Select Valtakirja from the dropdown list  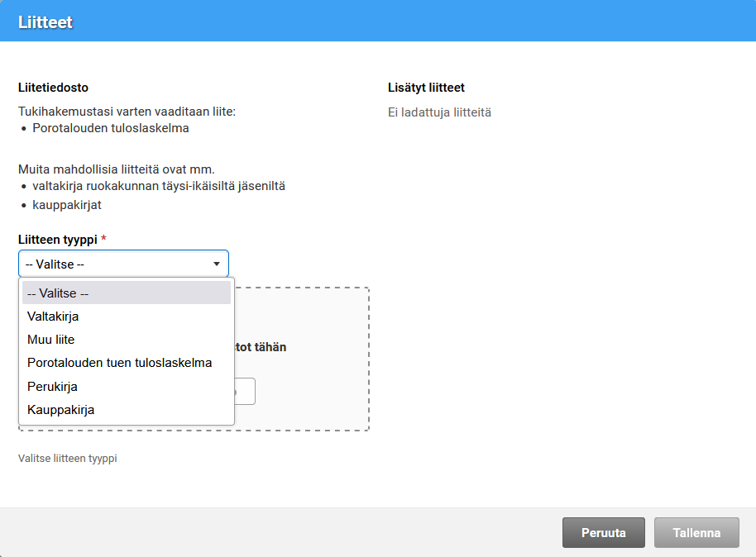click(x=54, y=317)
